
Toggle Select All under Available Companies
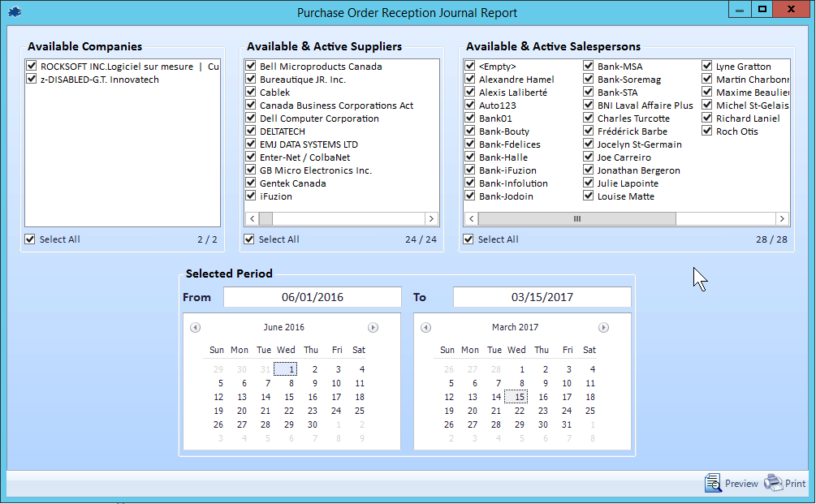[x=31, y=239]
